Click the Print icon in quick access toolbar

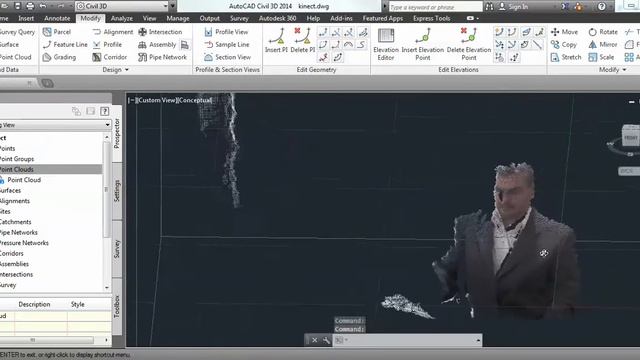[30, 6]
